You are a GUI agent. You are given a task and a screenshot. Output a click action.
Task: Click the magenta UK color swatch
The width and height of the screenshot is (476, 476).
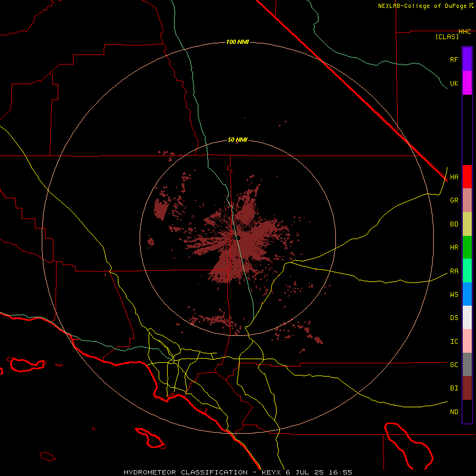(x=467, y=83)
